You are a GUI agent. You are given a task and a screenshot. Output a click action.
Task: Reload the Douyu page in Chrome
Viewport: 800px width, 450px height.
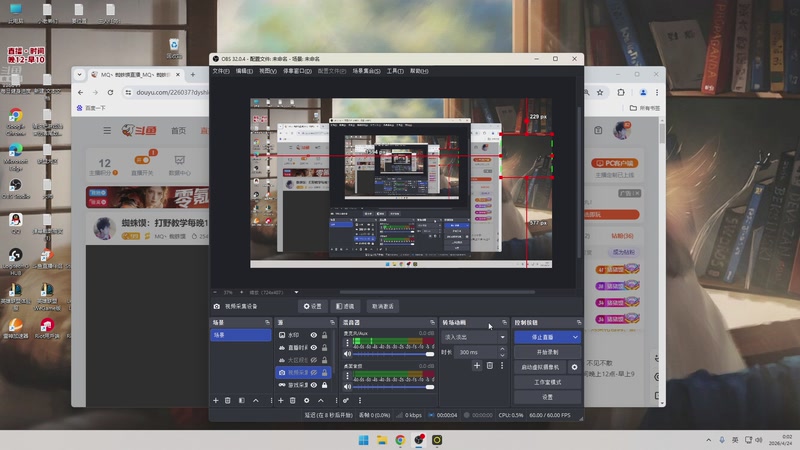110,92
